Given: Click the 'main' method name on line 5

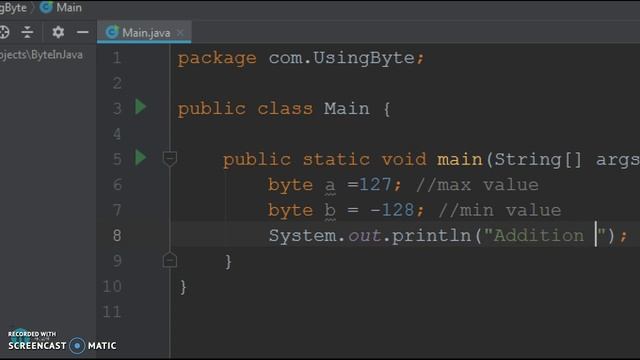Looking at the screenshot, I should (460, 159).
